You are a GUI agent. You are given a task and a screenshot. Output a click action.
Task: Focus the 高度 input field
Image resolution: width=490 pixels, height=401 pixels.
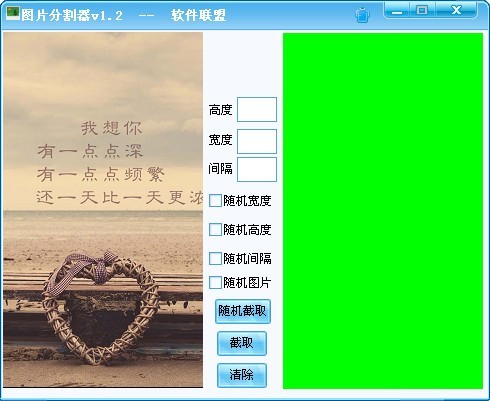pos(257,109)
